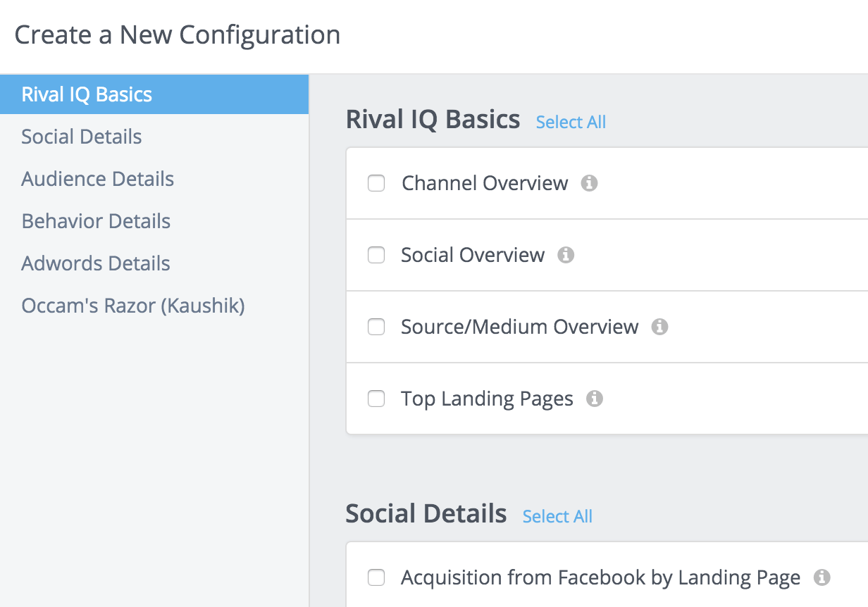Click the Social Details section heading
The image size is (868, 607).
(426, 514)
